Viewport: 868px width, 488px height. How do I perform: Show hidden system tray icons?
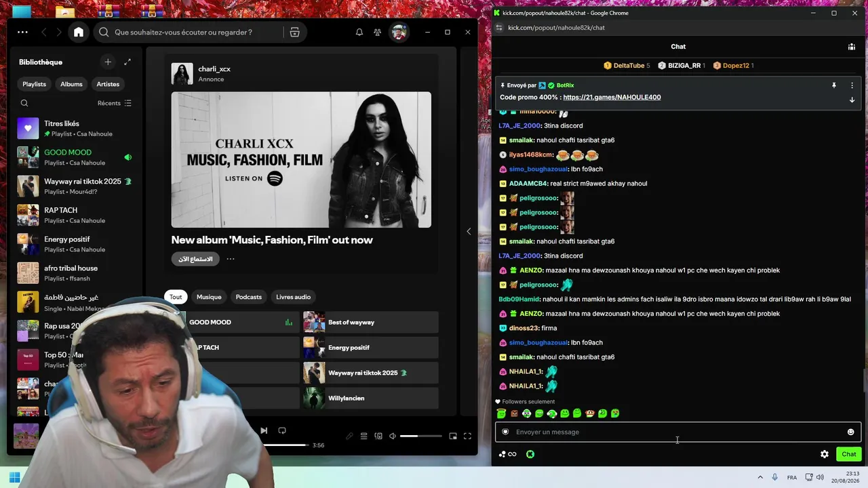(760, 477)
